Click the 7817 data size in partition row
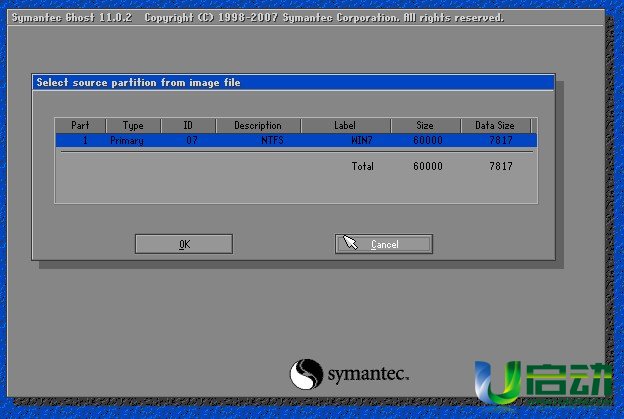 pyautogui.click(x=501, y=140)
